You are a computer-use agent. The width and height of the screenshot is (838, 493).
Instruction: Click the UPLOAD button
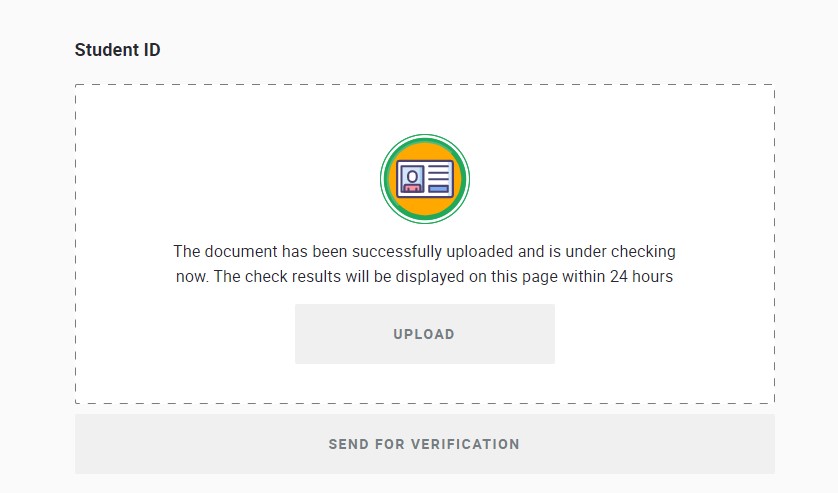(x=425, y=334)
